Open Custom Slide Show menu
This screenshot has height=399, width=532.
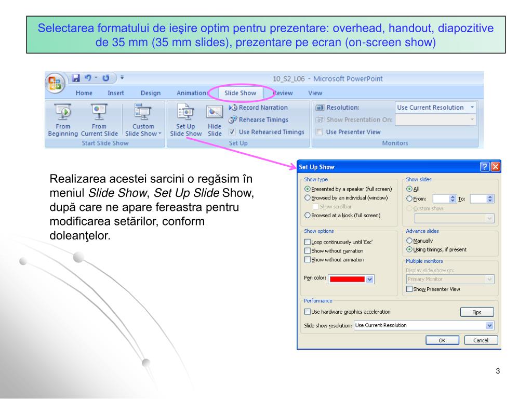(x=143, y=120)
